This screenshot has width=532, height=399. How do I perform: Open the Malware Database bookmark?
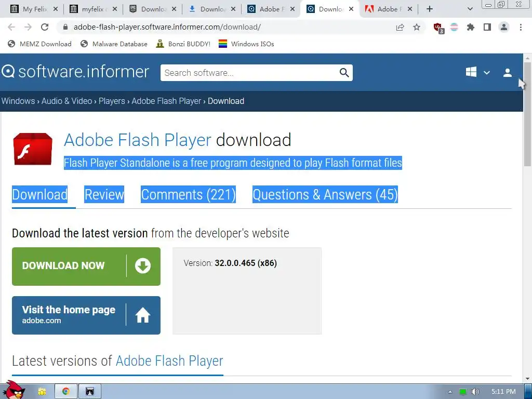(x=114, y=44)
